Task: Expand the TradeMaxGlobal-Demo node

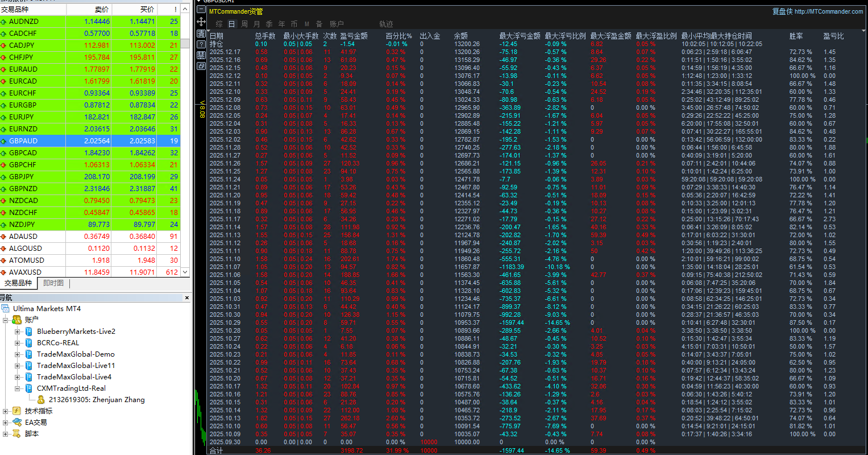Action: point(17,354)
